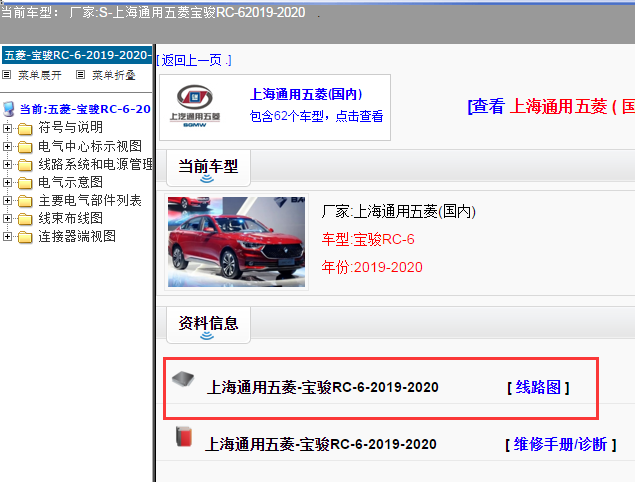635x482 pixels.
Task: Select 电气中心标示视图 tree label
Action: pos(90,146)
